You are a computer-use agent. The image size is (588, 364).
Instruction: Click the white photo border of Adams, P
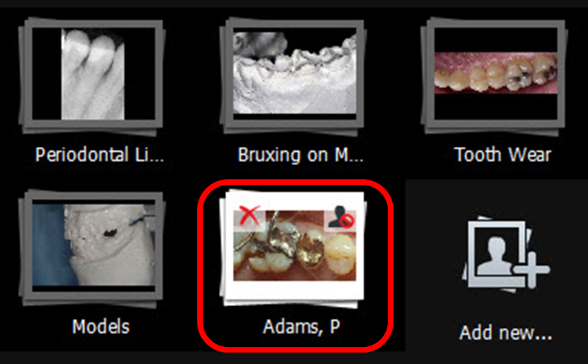point(295,290)
